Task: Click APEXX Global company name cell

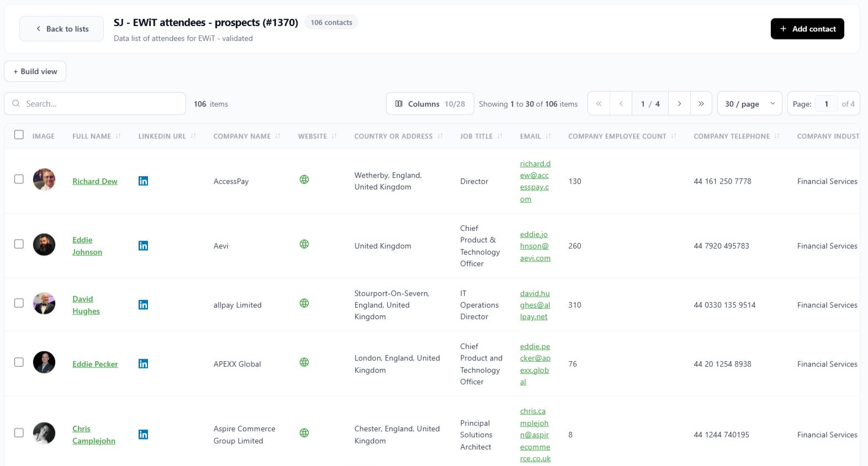Action: click(237, 364)
